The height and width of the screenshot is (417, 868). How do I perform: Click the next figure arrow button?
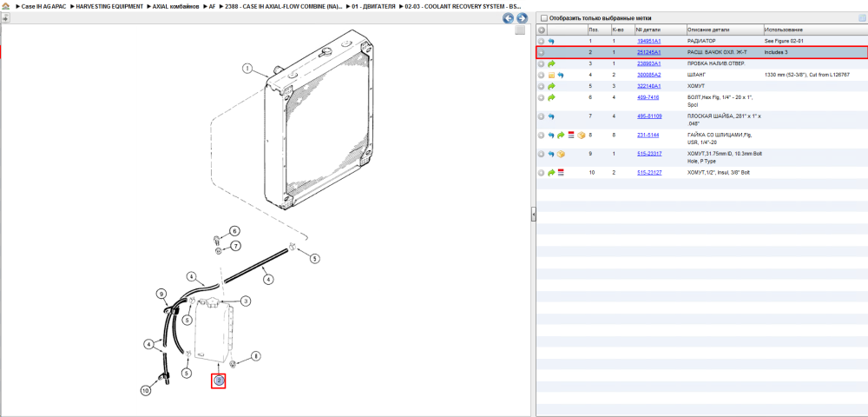521,18
